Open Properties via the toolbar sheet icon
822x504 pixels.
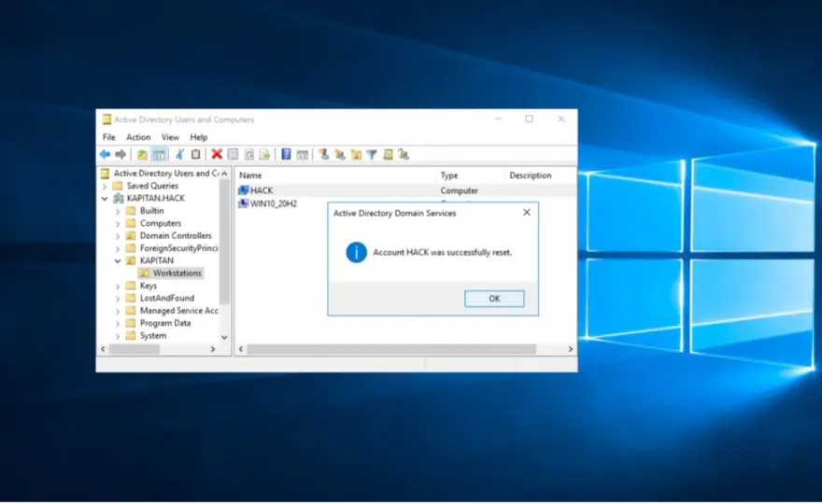pos(233,155)
